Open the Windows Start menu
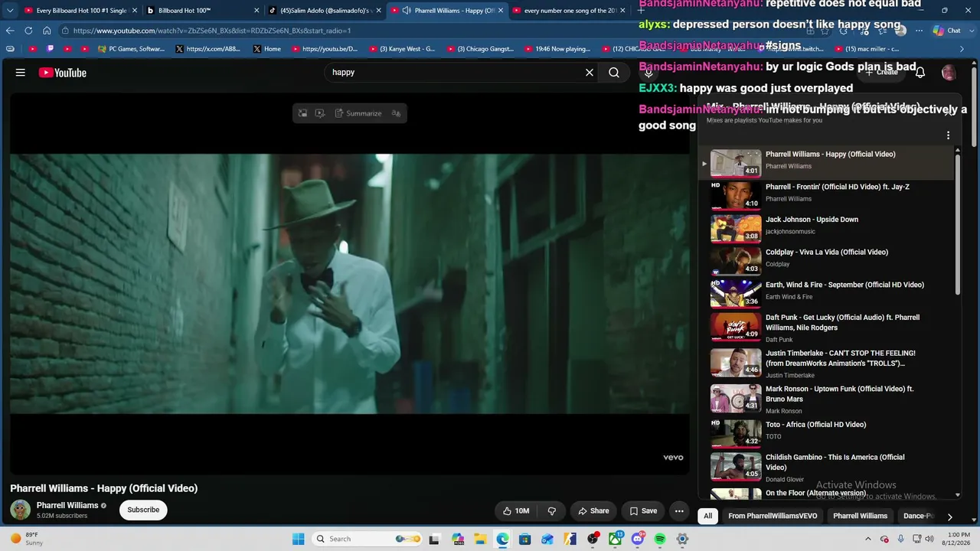Image resolution: width=980 pixels, height=551 pixels. (299, 539)
